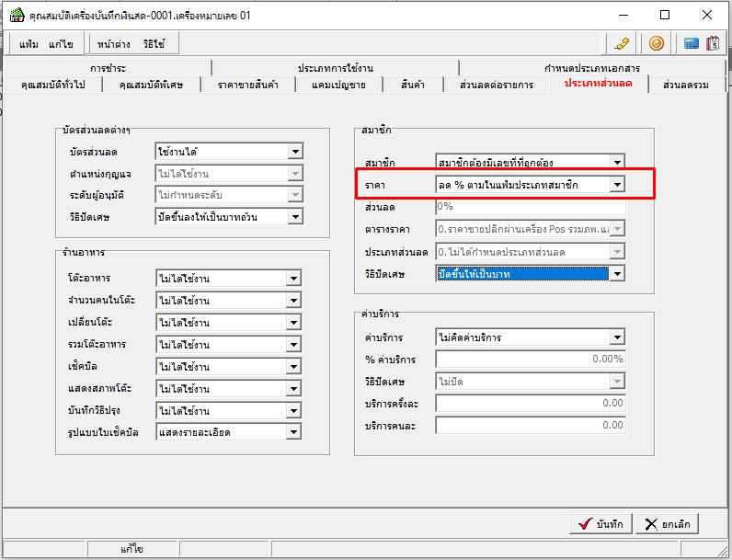The image size is (732, 560).
Task: Click the orange circular refresh icon
Action: pyautogui.click(x=656, y=43)
